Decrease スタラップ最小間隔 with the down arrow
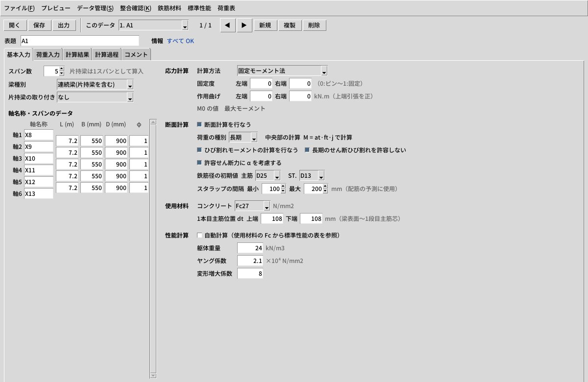588x382 pixels. click(x=283, y=191)
